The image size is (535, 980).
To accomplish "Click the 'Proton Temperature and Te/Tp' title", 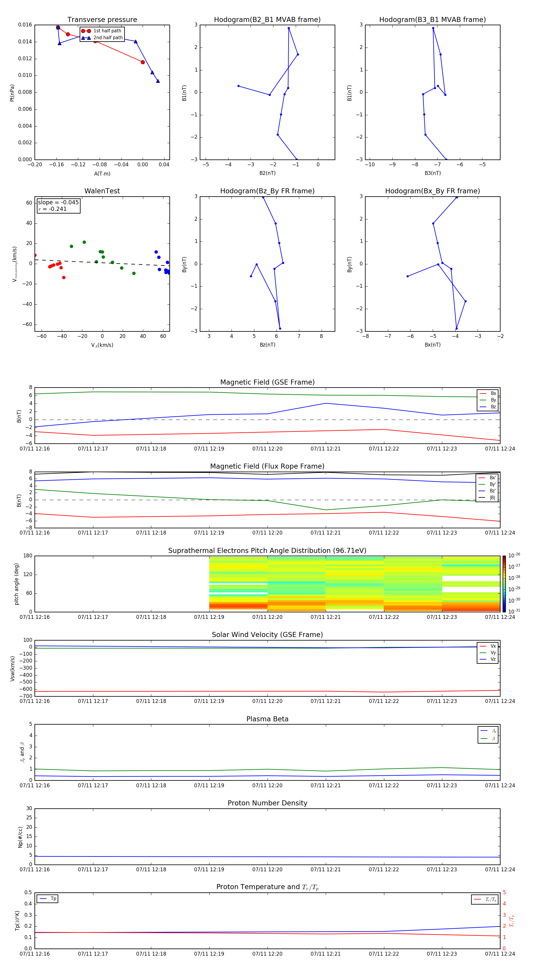I will pyautogui.click(x=267, y=887).
